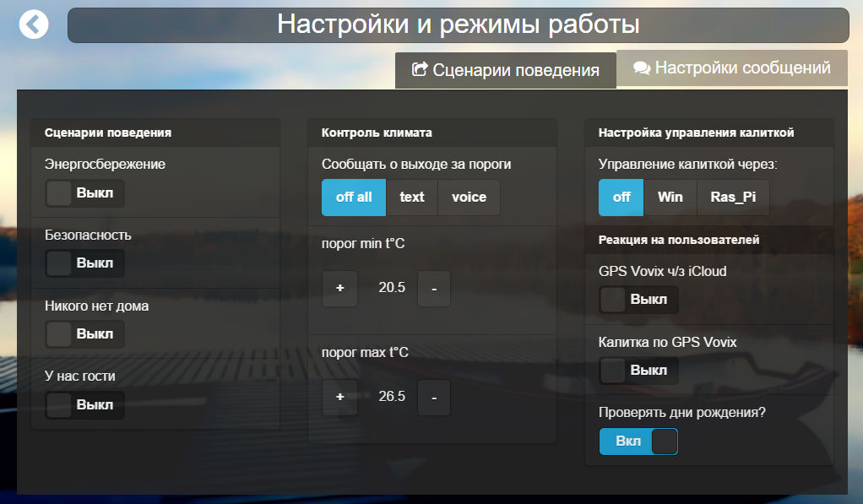Select the "voice" notification mode

pos(469,198)
